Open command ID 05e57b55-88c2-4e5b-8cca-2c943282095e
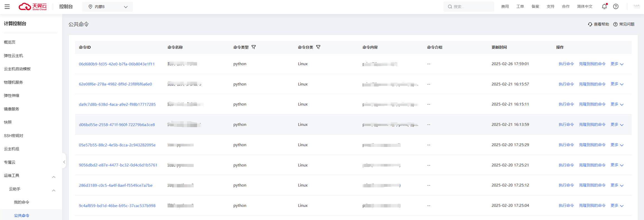Viewport: 644px width, 220px height. click(117, 145)
